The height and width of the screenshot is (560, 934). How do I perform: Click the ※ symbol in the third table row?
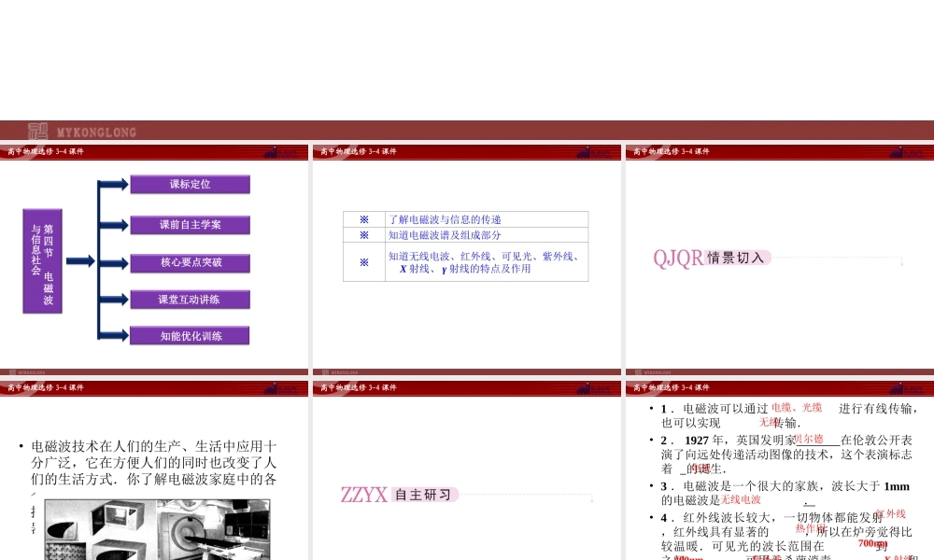364,262
